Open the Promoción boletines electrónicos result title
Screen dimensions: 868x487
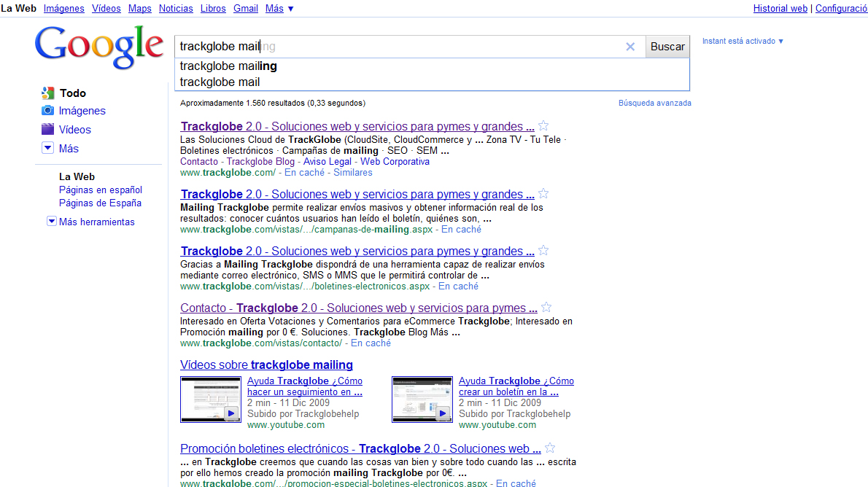click(360, 449)
